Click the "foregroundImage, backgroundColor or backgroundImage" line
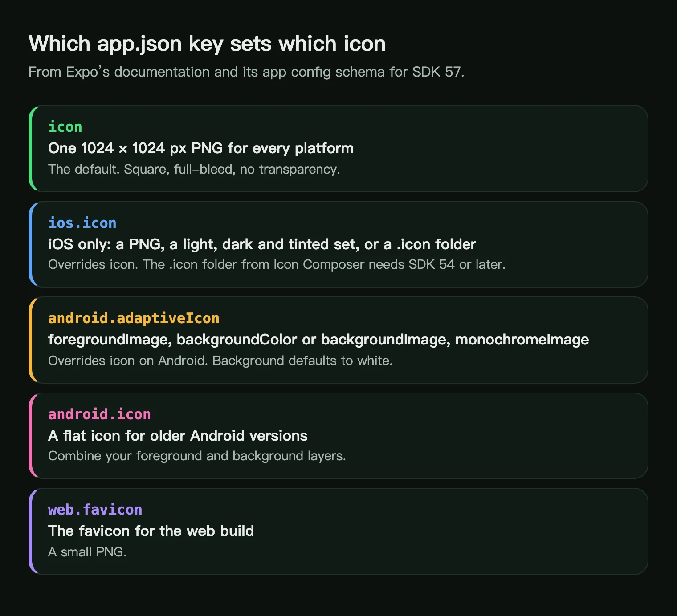 point(318,340)
